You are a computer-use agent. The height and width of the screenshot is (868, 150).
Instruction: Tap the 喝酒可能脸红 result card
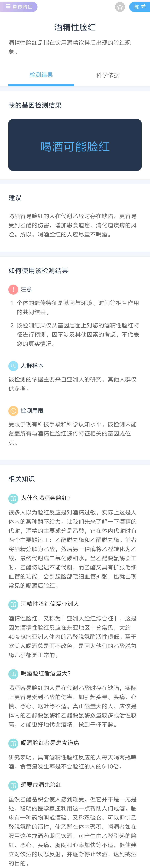coord(75,145)
